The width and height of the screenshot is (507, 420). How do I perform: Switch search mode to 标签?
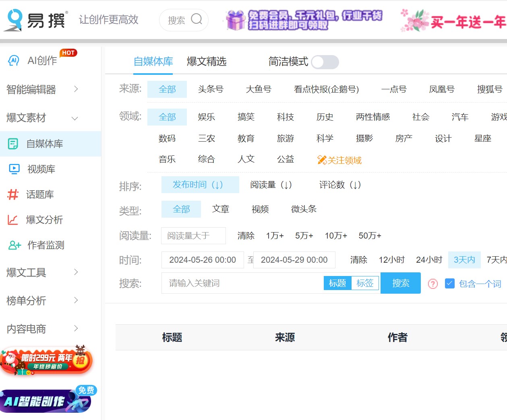(x=365, y=283)
